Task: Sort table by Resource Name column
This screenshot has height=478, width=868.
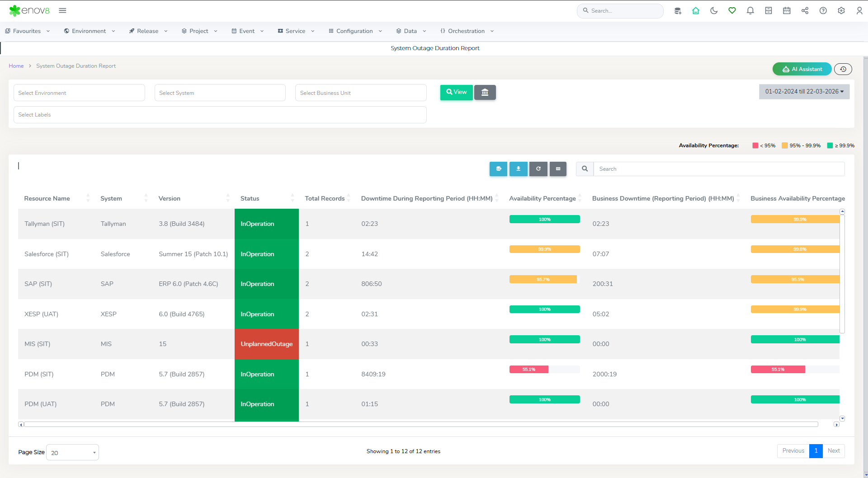Action: coord(47,199)
